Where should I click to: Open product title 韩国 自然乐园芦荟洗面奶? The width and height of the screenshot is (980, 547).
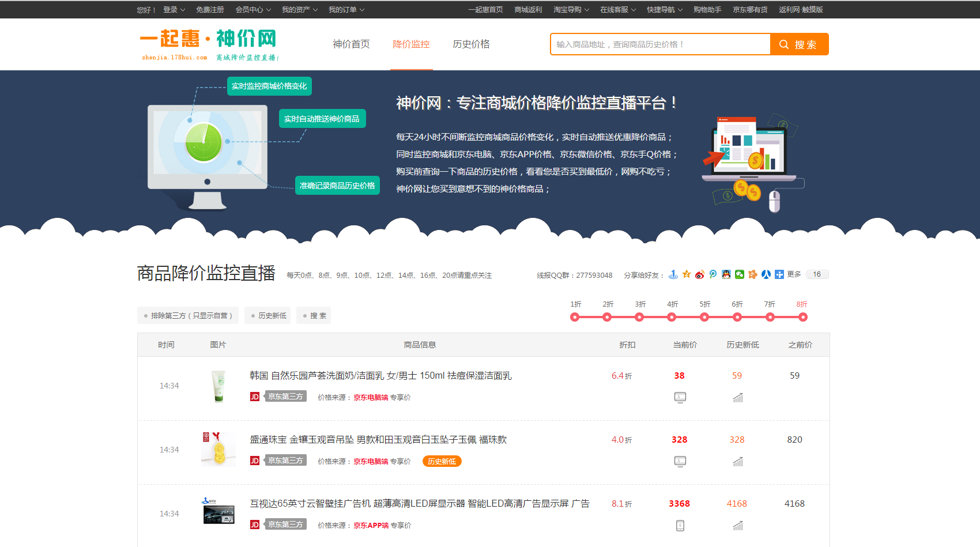(380, 376)
